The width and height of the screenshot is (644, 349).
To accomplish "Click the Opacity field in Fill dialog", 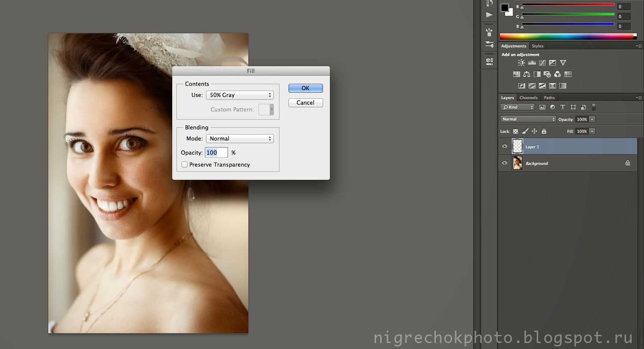I will (216, 153).
